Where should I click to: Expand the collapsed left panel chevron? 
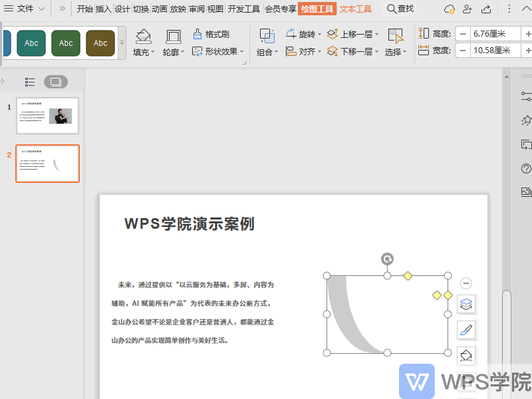pyautogui.click(x=3, y=81)
